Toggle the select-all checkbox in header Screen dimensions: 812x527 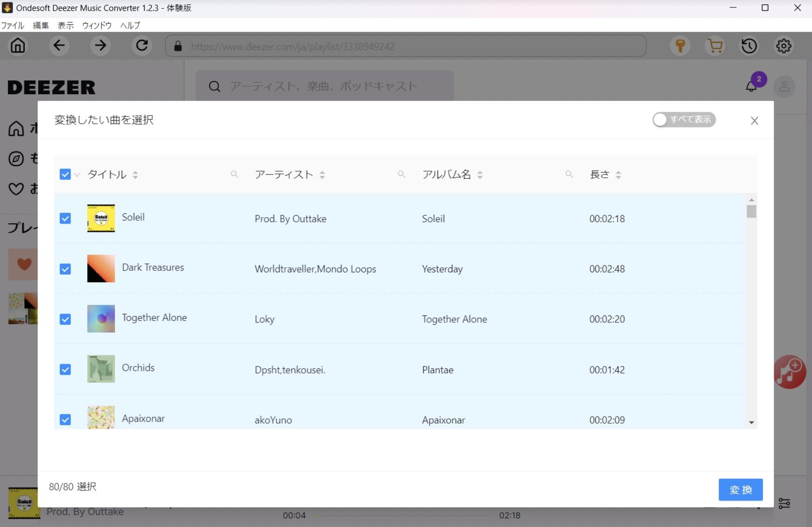coord(65,174)
